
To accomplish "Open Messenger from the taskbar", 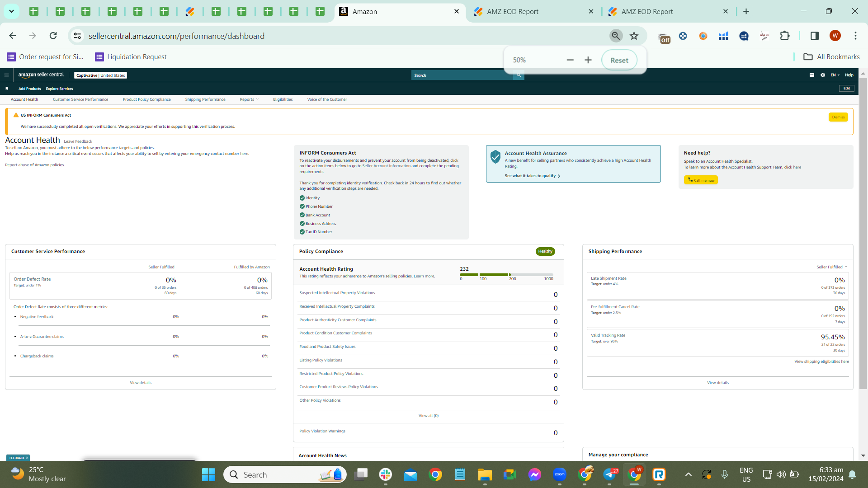I will [535, 474].
